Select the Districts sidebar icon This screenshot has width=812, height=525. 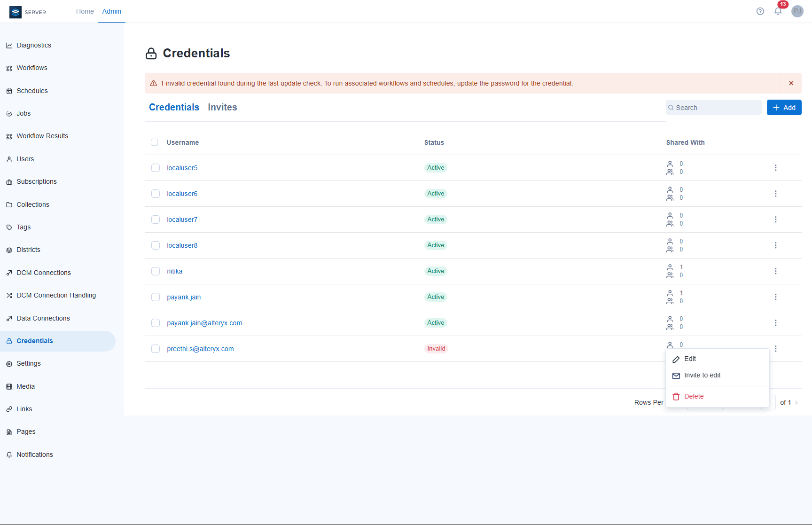[9, 250]
